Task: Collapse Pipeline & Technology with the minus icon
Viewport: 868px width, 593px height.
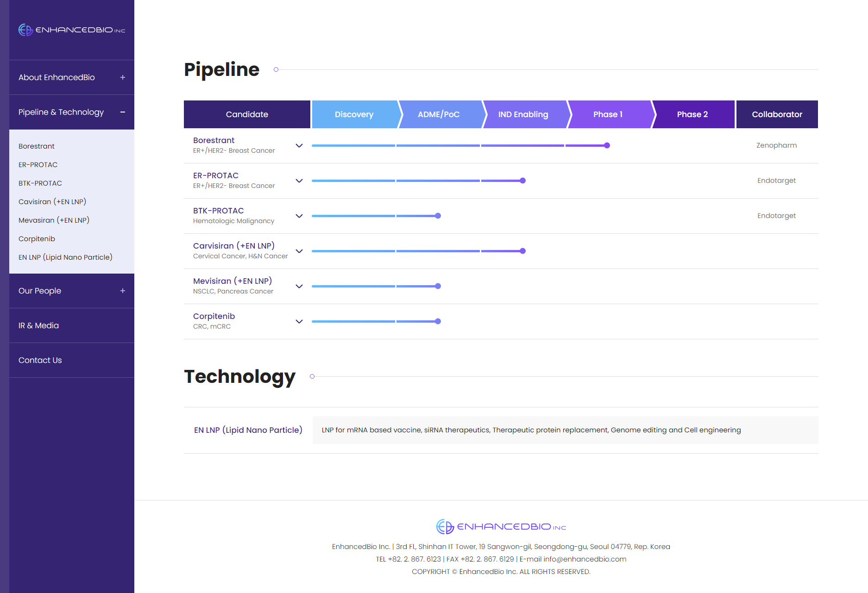Action: (x=123, y=112)
